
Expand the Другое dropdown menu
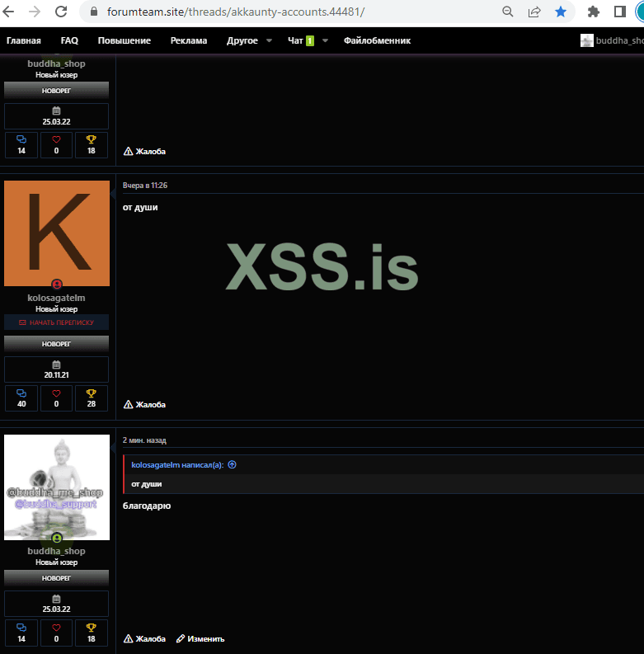coord(247,40)
